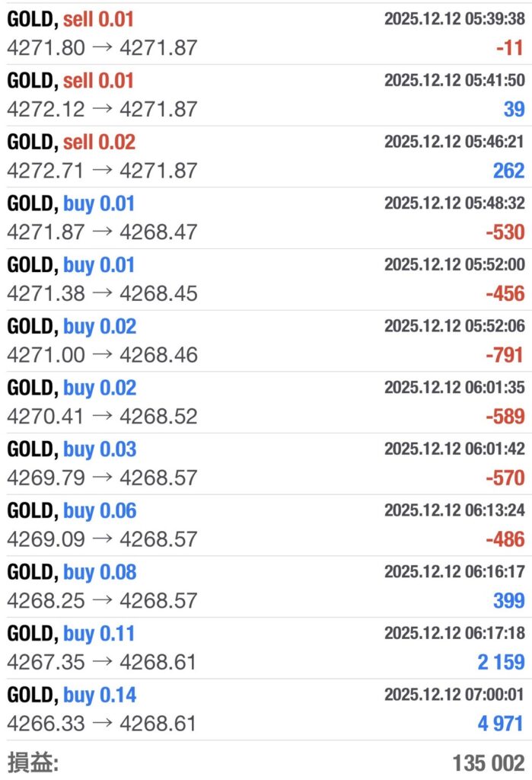Select the buy trade closed at 05:48:32
Screen dimensions: 532x780
click(x=266, y=218)
